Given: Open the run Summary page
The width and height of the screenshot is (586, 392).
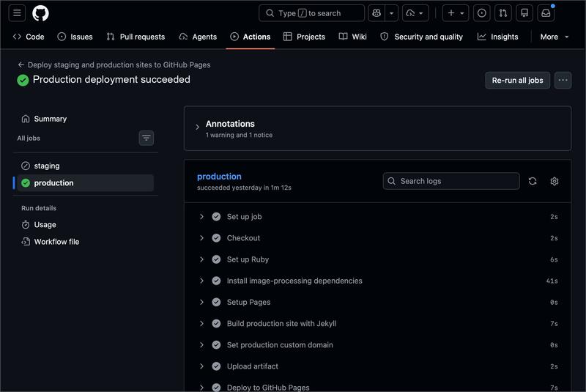Looking at the screenshot, I should (x=86, y=119).
